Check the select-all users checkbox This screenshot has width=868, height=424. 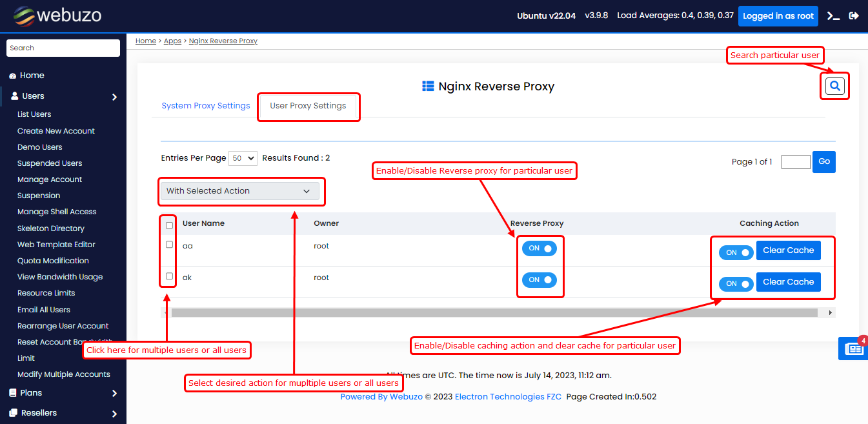point(169,225)
